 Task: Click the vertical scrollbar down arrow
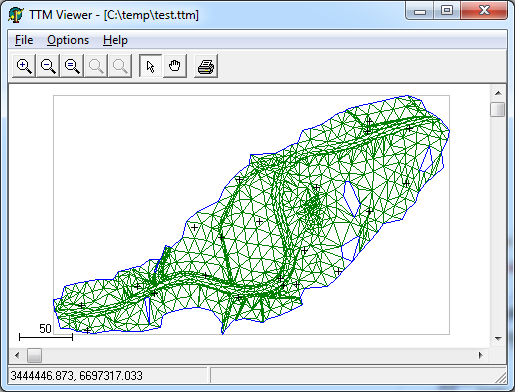(498, 339)
